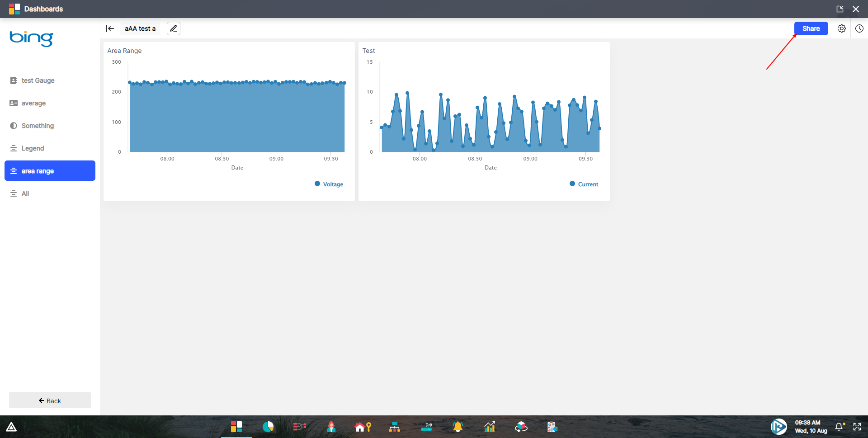This screenshot has width=868, height=438.
Task: Open dashboard settings via the gear icon
Action: pyautogui.click(x=842, y=28)
